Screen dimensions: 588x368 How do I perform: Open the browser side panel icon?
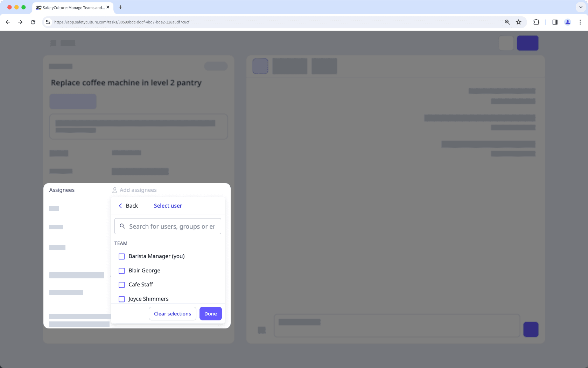click(x=555, y=22)
